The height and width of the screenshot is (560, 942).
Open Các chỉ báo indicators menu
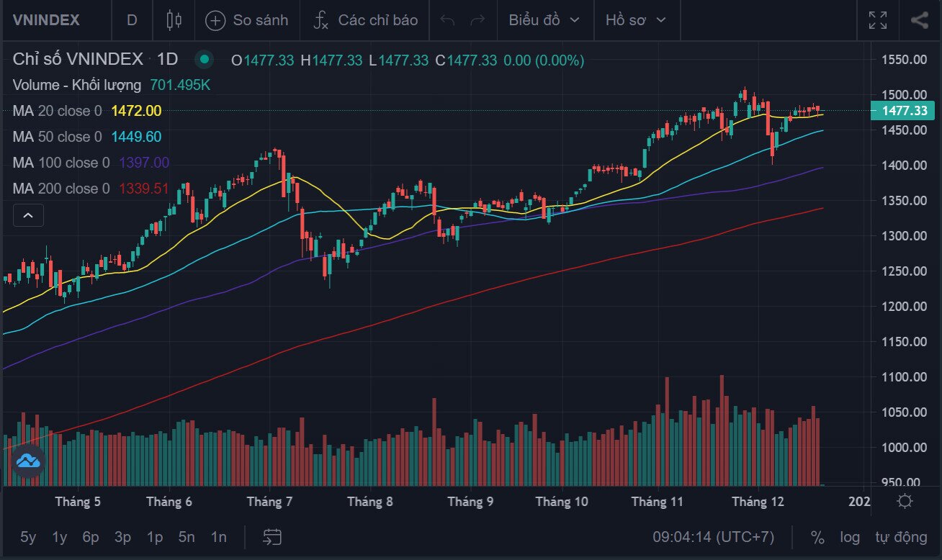coord(365,20)
